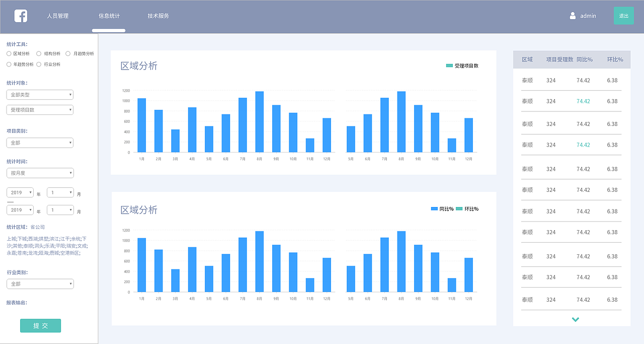Open the 全部类型 dropdown
Screen dimensions: 644x344
40,95
